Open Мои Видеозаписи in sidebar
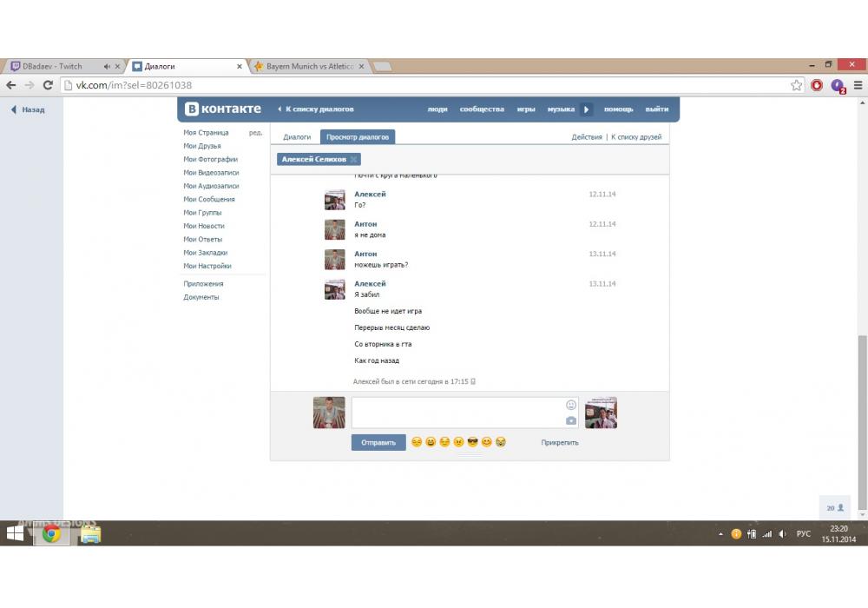Image resolution: width=868 pixels, height=608 pixels. (x=211, y=173)
